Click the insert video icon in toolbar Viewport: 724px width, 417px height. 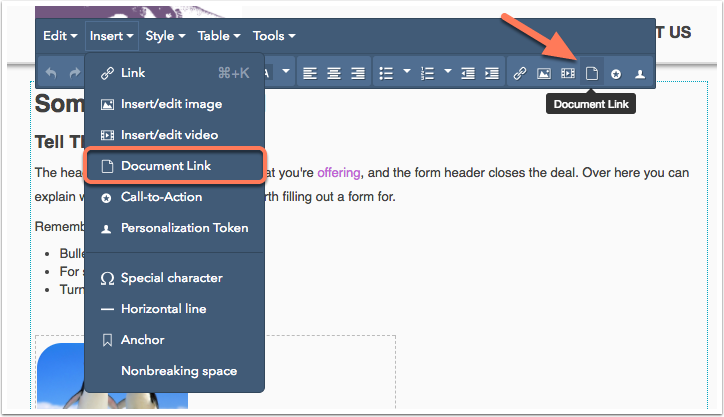click(568, 73)
